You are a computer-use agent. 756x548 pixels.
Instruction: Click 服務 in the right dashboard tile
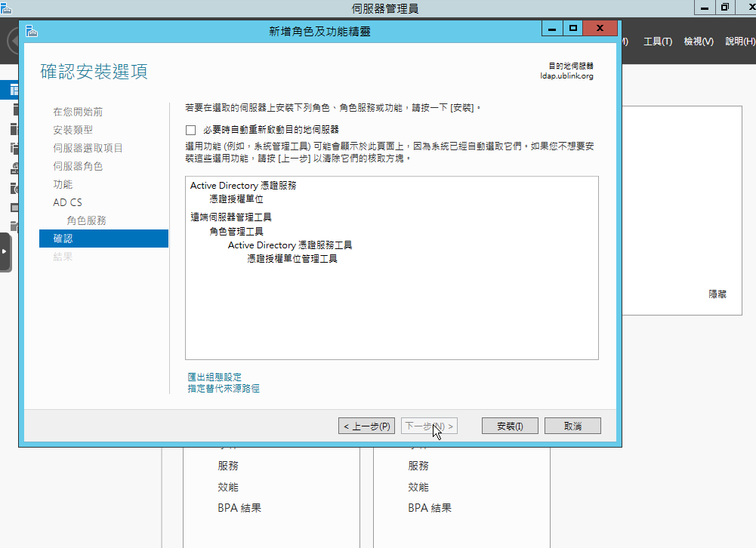(418, 466)
